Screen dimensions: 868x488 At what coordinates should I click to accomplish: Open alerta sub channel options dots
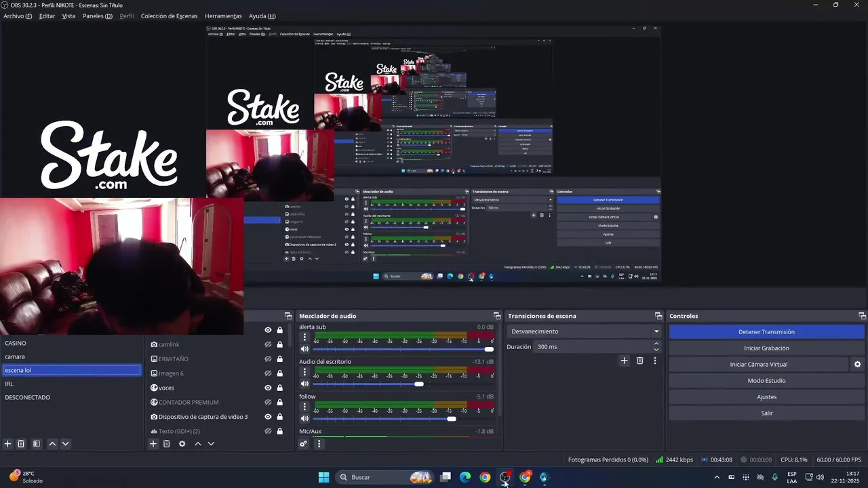304,337
